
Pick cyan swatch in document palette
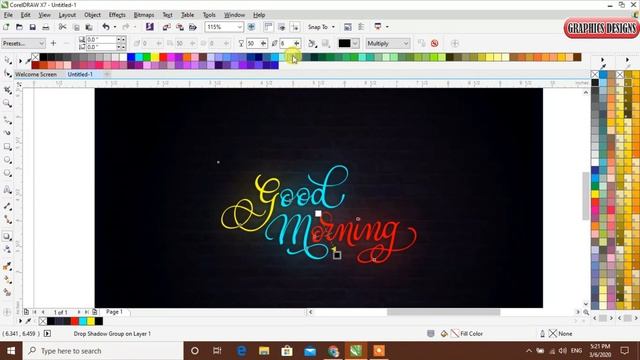(x=83, y=321)
